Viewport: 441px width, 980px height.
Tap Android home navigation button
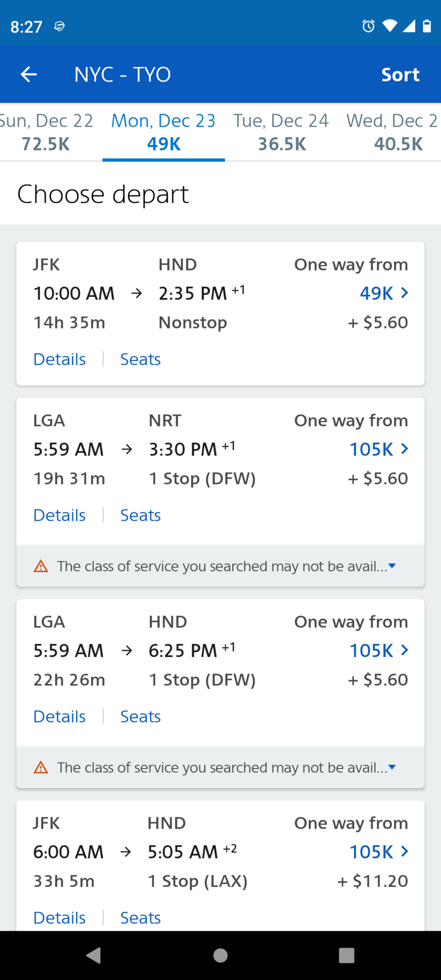tap(220, 955)
